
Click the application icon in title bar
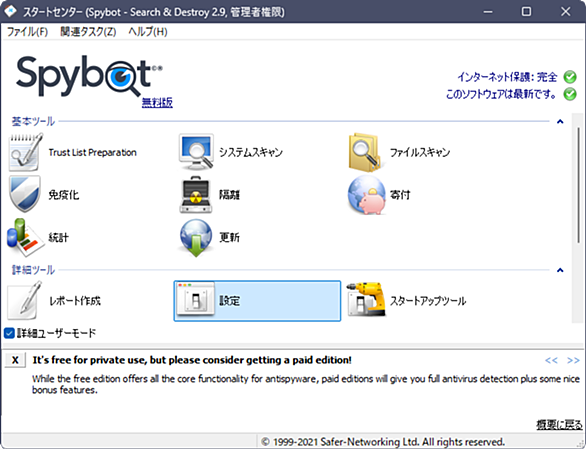click(x=10, y=11)
